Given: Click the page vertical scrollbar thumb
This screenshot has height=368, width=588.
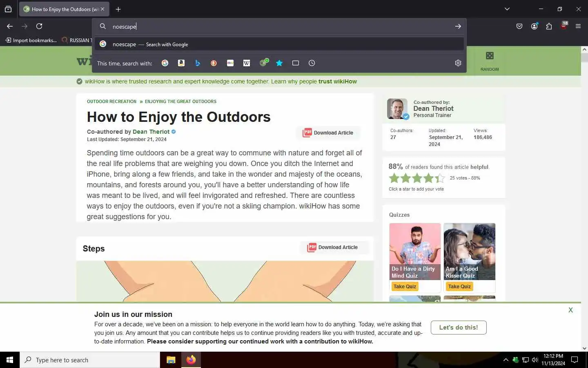Looking at the screenshot, I should click(584, 57).
